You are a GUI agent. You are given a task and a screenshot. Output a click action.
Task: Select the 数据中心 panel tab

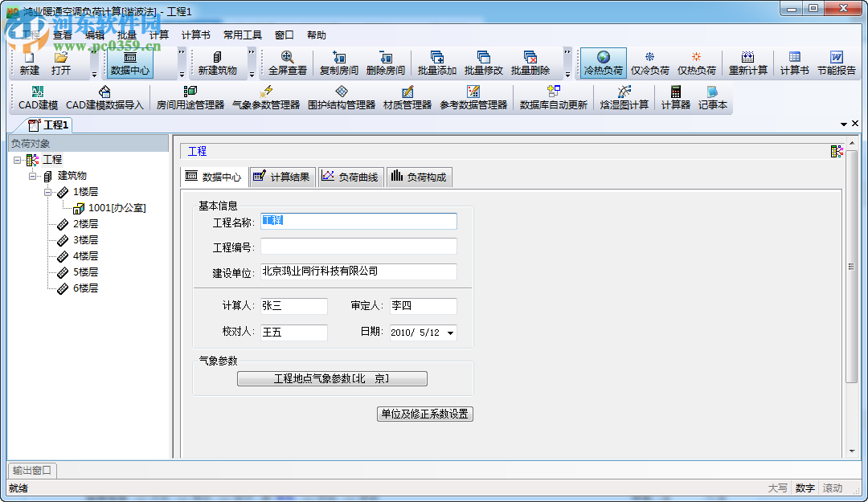tap(215, 178)
